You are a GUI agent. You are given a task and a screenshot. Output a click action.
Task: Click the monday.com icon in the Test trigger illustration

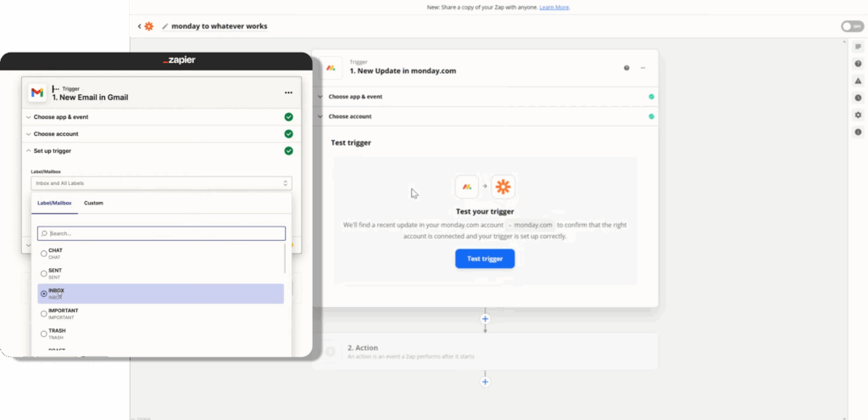(467, 187)
